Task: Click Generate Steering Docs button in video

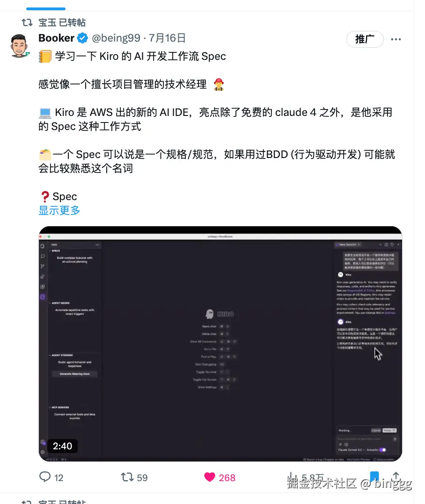Action: [x=74, y=374]
